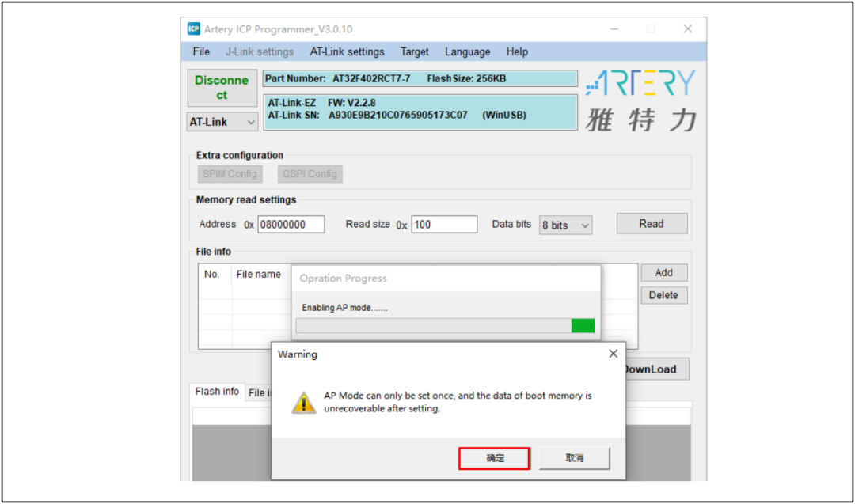Viewport: 855px width, 504px height.
Task: Click the QSPI Config button
Action: click(x=310, y=174)
